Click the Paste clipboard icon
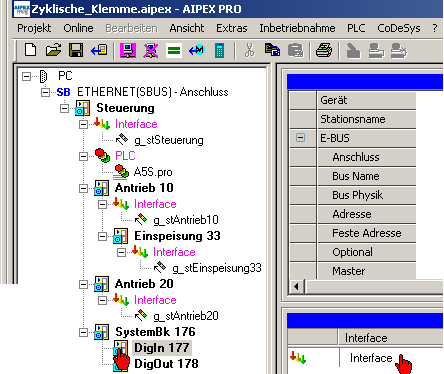 click(295, 50)
